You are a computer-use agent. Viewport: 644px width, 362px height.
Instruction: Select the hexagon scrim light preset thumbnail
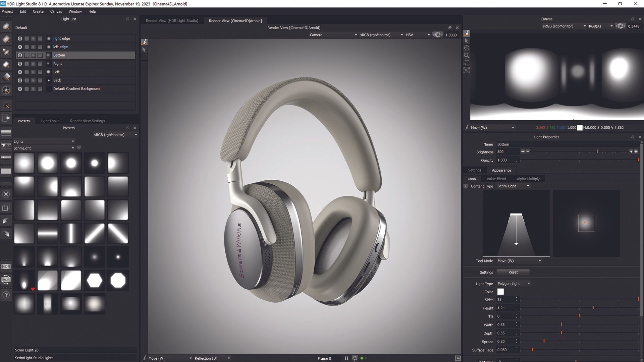tap(94, 280)
